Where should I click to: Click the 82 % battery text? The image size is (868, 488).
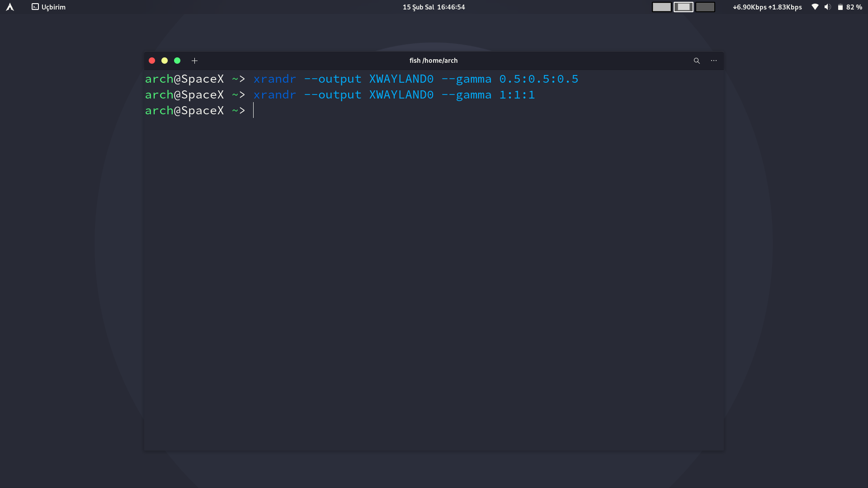[854, 7]
